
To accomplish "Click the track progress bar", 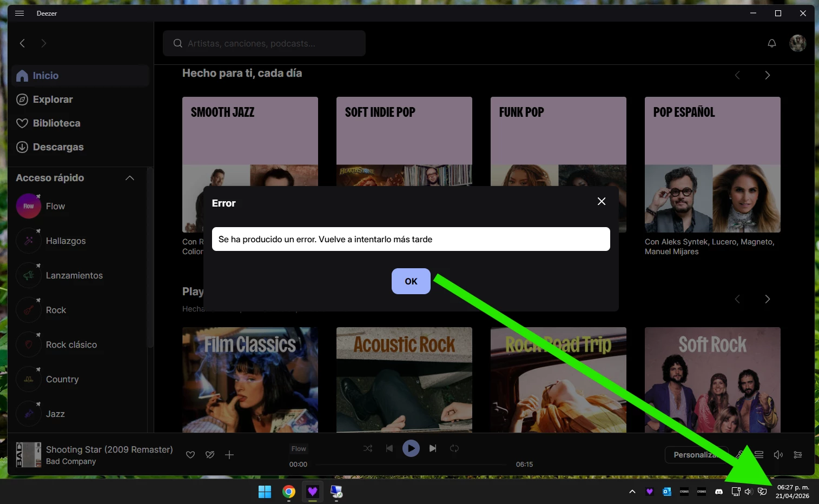I will pos(411,465).
